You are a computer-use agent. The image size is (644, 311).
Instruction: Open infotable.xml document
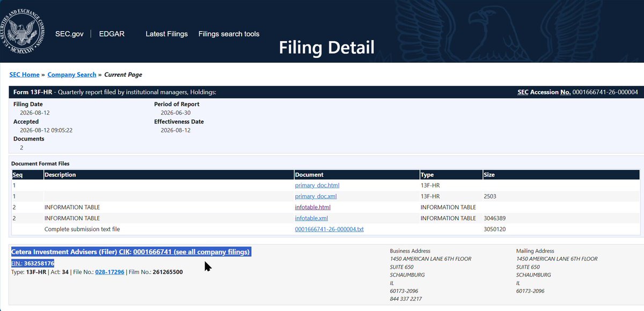[312, 218]
